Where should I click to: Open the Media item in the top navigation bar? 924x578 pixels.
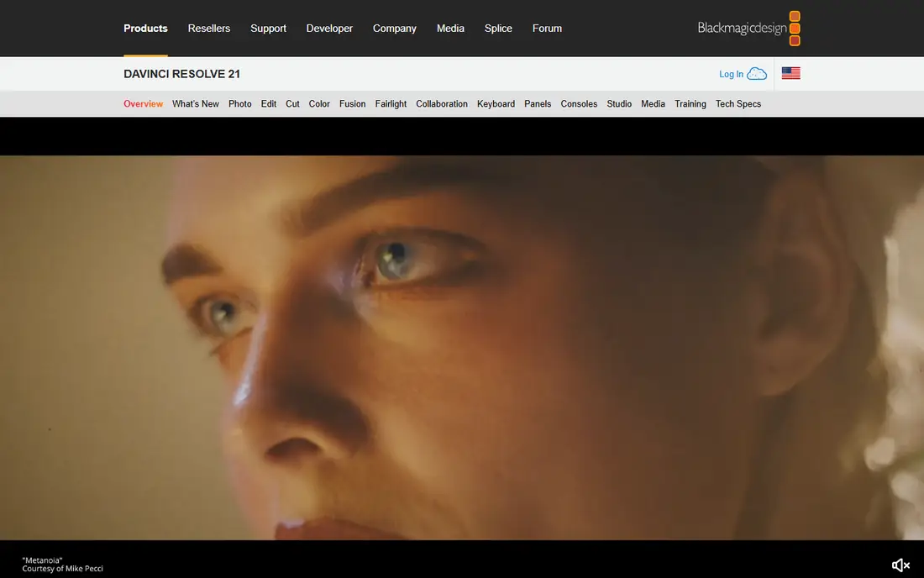[x=450, y=29]
